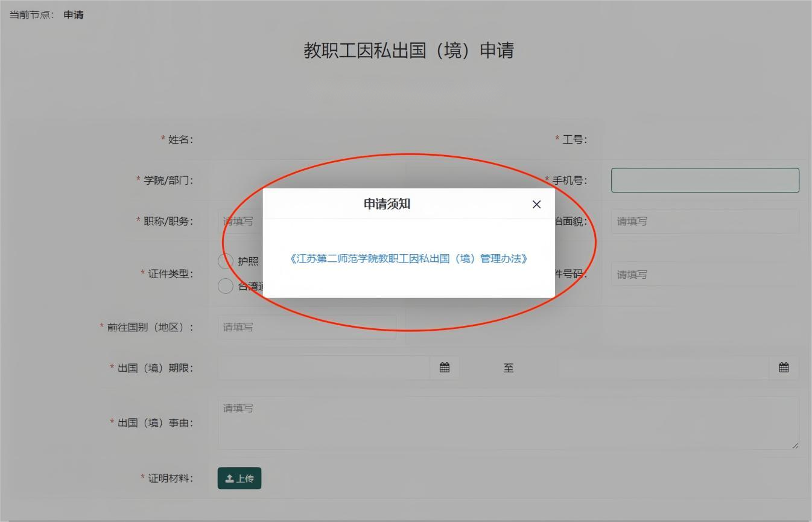Select the 护照 radio button

click(226, 261)
